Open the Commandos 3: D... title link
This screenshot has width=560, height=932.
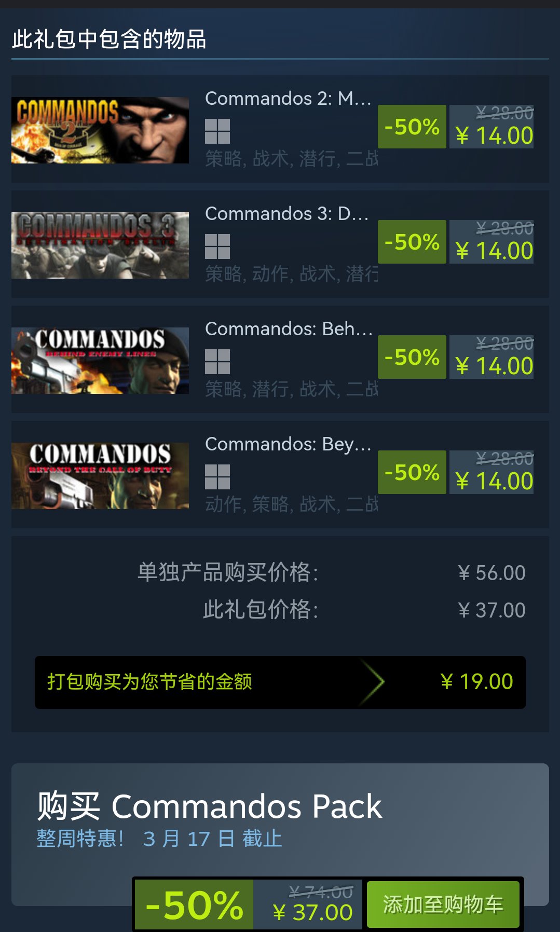[287, 214]
